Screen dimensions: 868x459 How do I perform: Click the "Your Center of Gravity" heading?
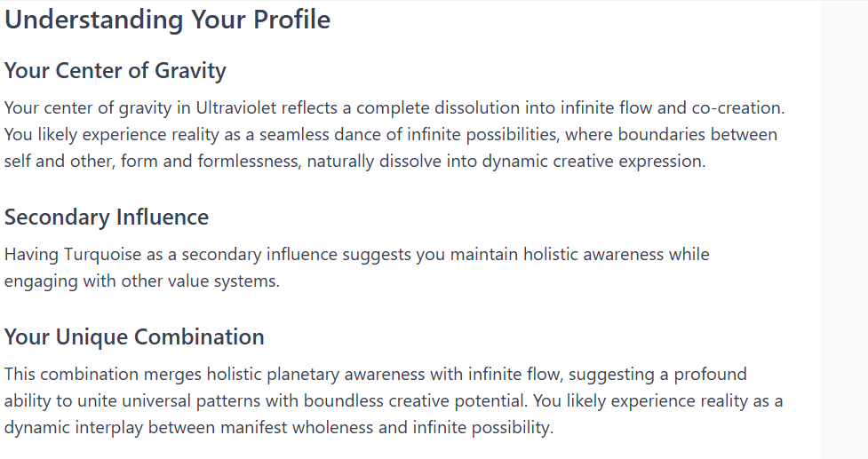(115, 70)
